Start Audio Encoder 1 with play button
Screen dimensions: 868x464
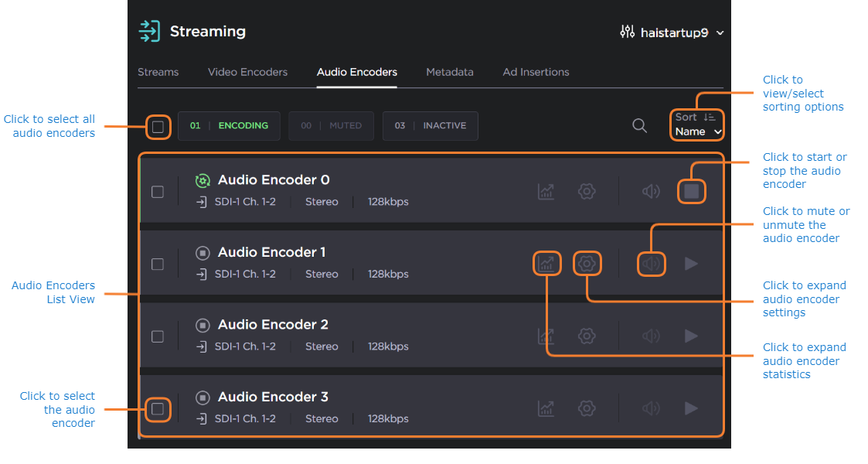click(691, 264)
